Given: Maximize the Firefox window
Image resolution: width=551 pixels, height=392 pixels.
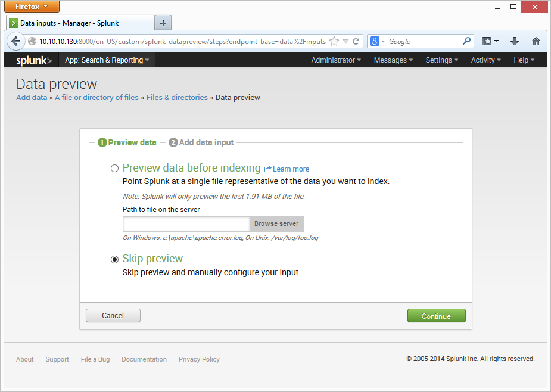Looking at the screenshot, I should (x=513, y=7).
